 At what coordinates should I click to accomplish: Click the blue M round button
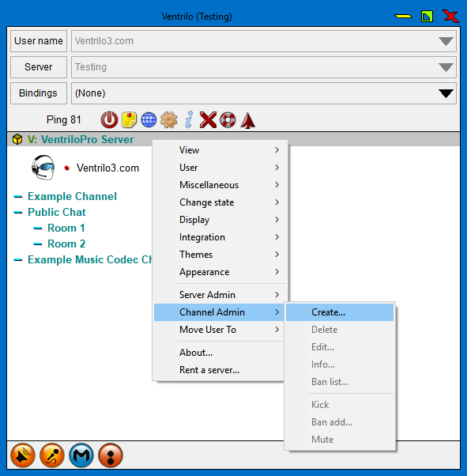pos(81,455)
